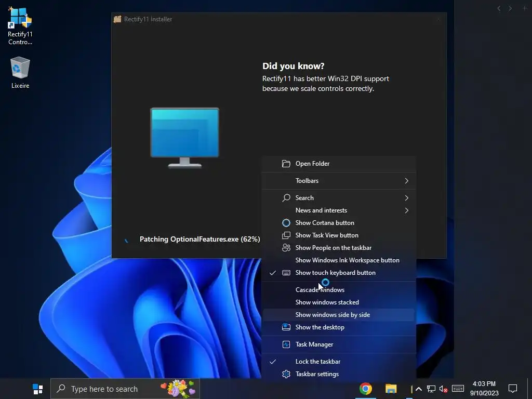Click the forward arrow at top right
Screen dimensions: 532x399
510,8
